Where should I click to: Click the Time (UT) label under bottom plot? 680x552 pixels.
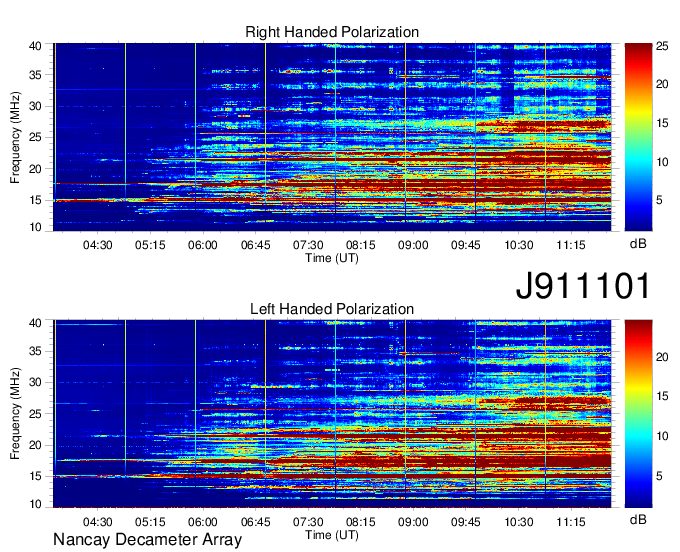point(332,535)
